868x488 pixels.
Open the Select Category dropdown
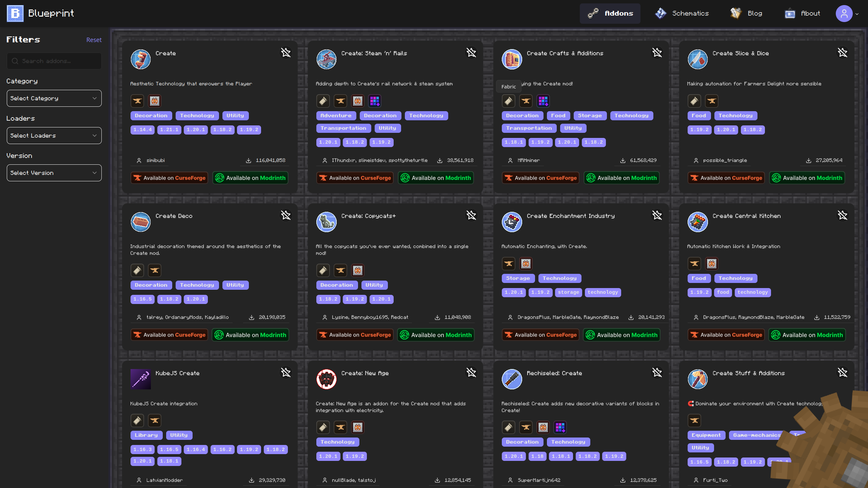click(54, 98)
